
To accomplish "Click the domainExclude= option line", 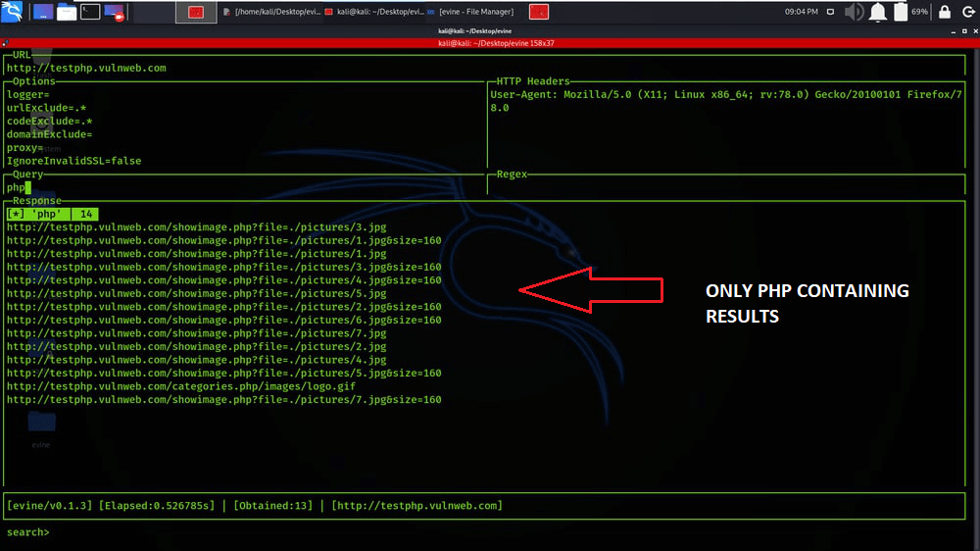I will [x=50, y=134].
